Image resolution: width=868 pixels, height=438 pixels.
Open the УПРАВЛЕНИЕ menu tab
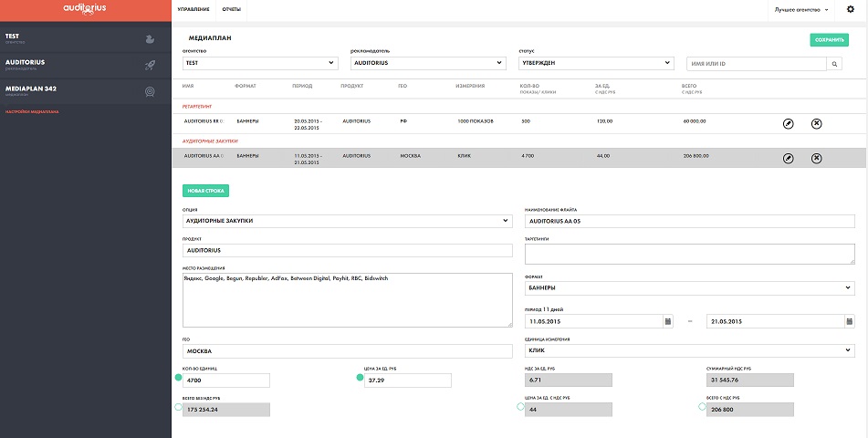pyautogui.click(x=193, y=10)
